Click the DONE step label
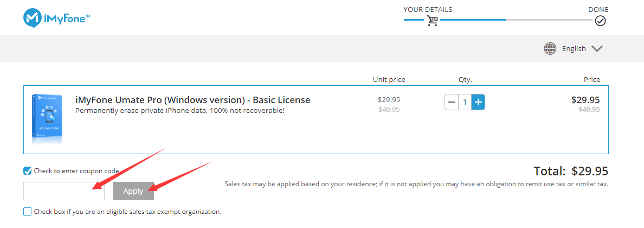The width and height of the screenshot is (644, 228). pos(598,9)
